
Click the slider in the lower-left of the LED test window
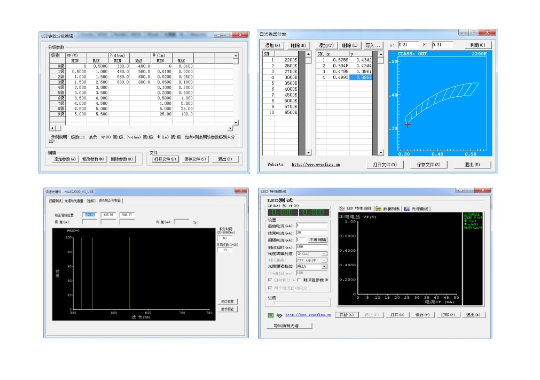[298, 302]
